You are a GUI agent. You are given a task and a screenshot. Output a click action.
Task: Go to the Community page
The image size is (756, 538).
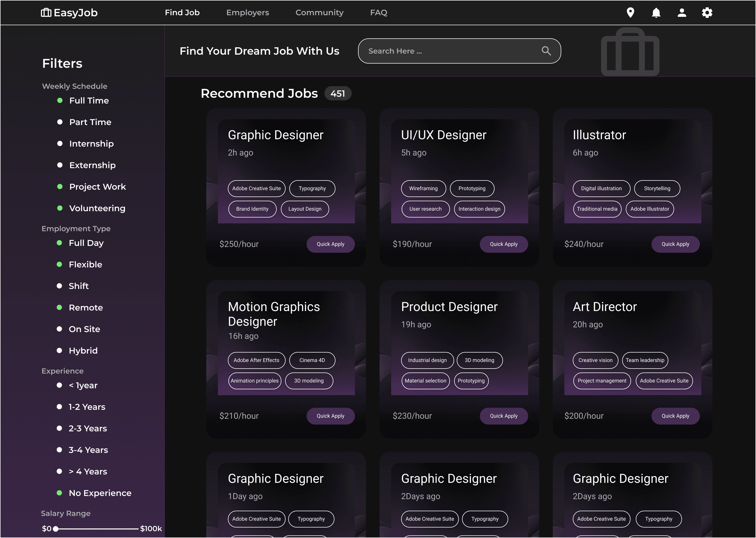tap(319, 13)
